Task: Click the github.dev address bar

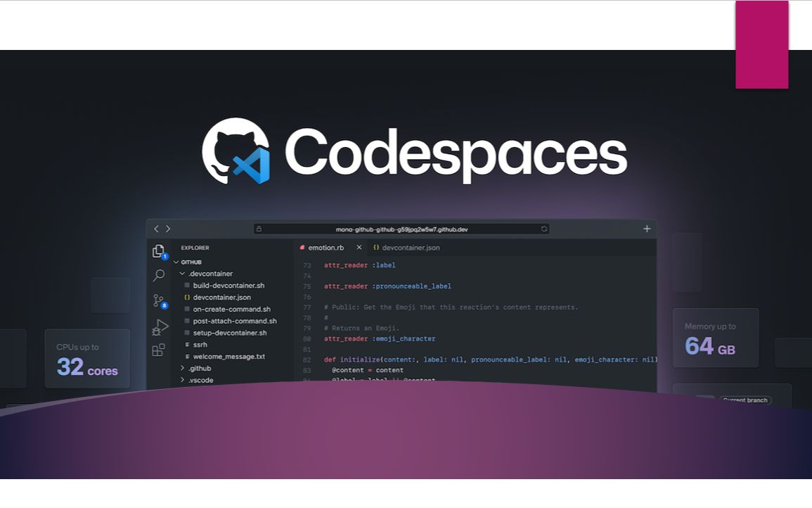Action: pos(401,229)
